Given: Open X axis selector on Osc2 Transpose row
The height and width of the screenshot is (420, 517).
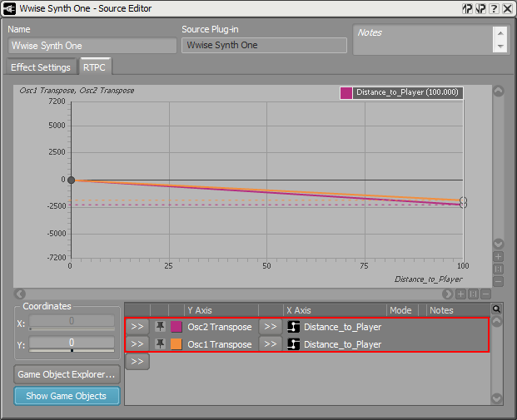Looking at the screenshot, I should tap(271, 327).
